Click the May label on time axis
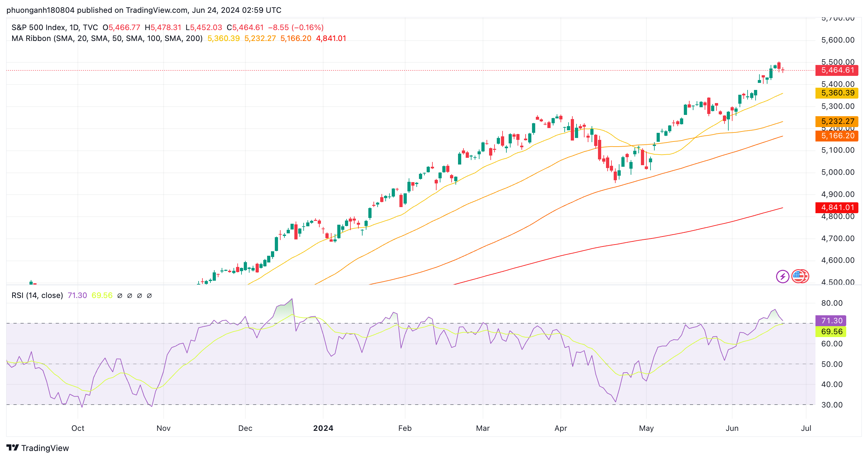Image resolution: width=868 pixels, height=459 pixels. [x=646, y=428]
